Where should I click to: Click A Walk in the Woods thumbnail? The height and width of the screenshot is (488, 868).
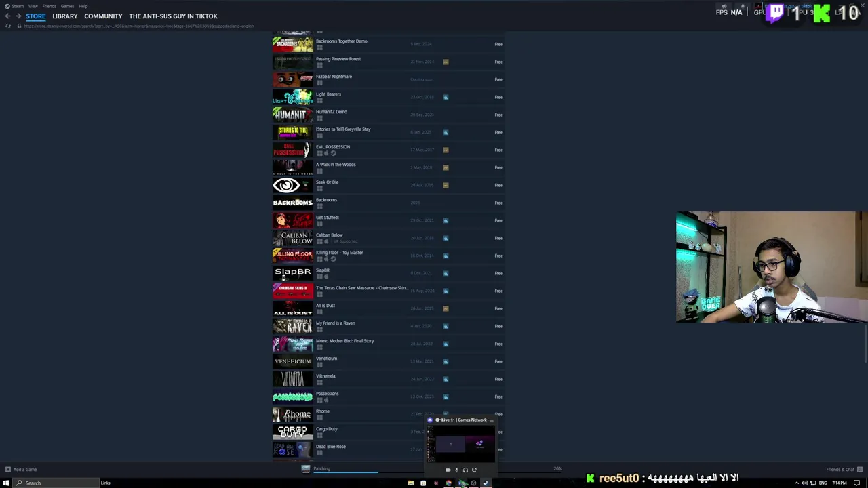293,167
